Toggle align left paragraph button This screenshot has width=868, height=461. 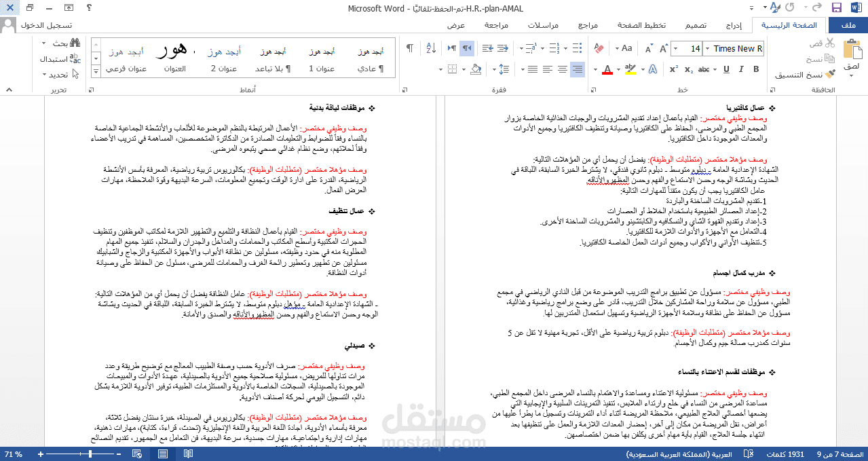pyautogui.click(x=548, y=69)
